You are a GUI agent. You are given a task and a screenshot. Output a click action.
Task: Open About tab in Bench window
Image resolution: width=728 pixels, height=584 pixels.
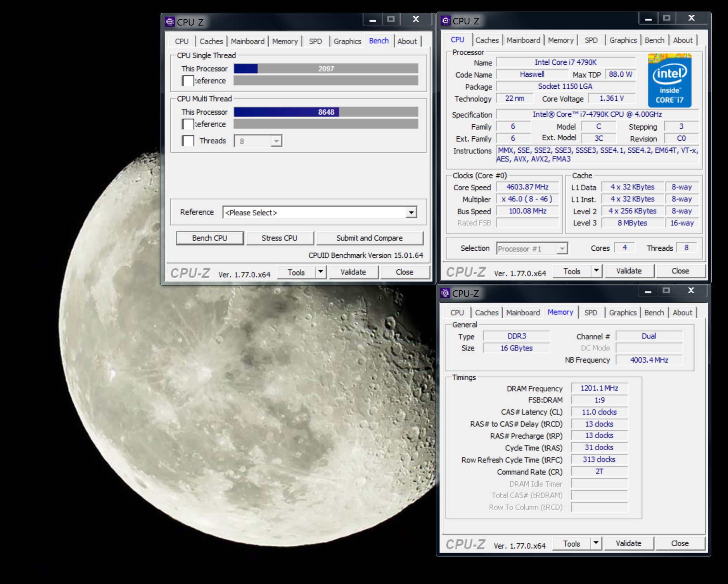pyautogui.click(x=407, y=41)
